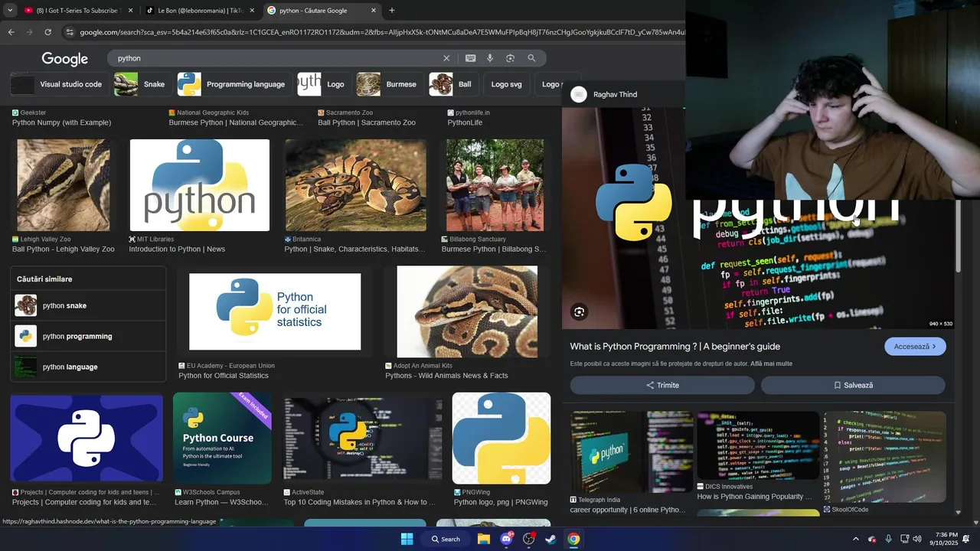Open the ActiveState coding mistakes image
The height and width of the screenshot is (551, 980).
(363, 438)
